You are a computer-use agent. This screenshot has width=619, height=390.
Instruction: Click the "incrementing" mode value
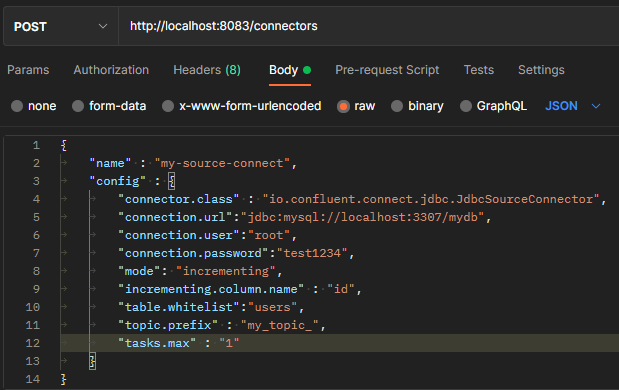click(x=225, y=271)
